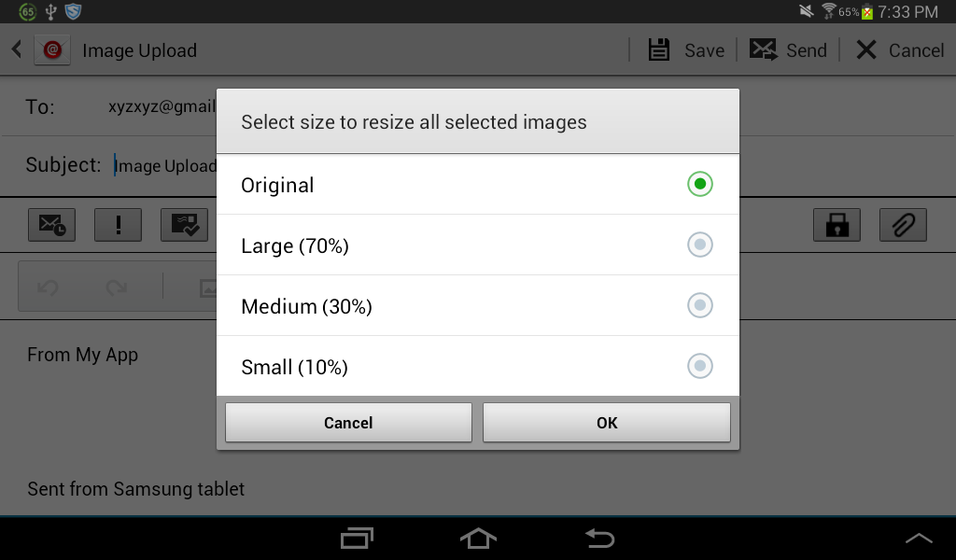Expand the bottom-right up-chevron panel
This screenshot has height=560, width=956.
[x=919, y=538]
